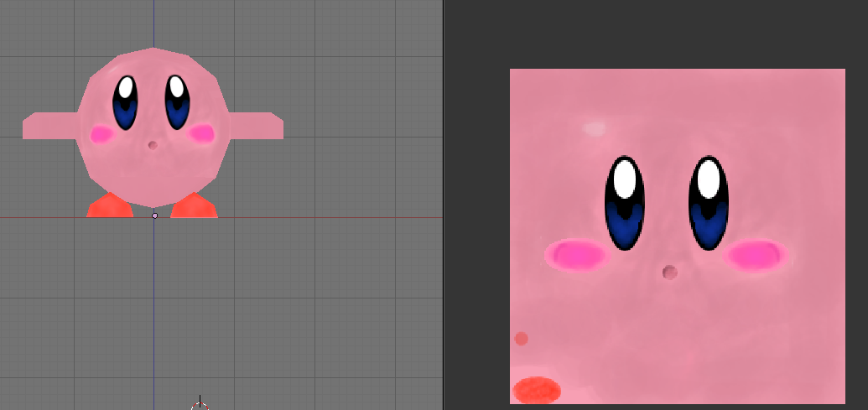Select the model's left red foot in the viewport

(x=110, y=205)
